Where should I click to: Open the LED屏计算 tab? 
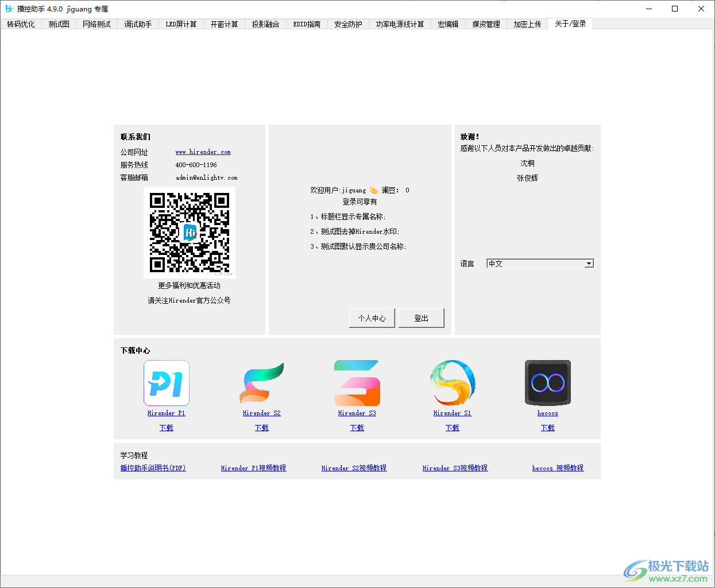(181, 24)
